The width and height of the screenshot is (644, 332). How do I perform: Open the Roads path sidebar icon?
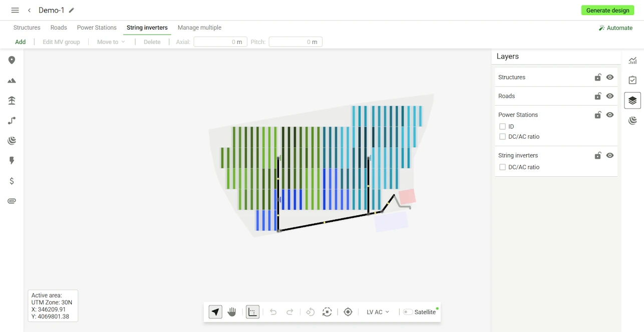[12, 121]
